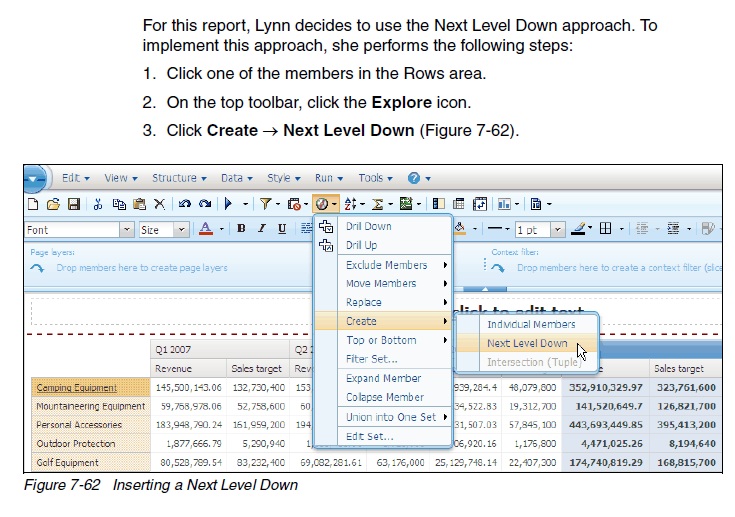Click the Suppress icon beside the filter
This screenshot has width=735, height=517.
pos(294,204)
